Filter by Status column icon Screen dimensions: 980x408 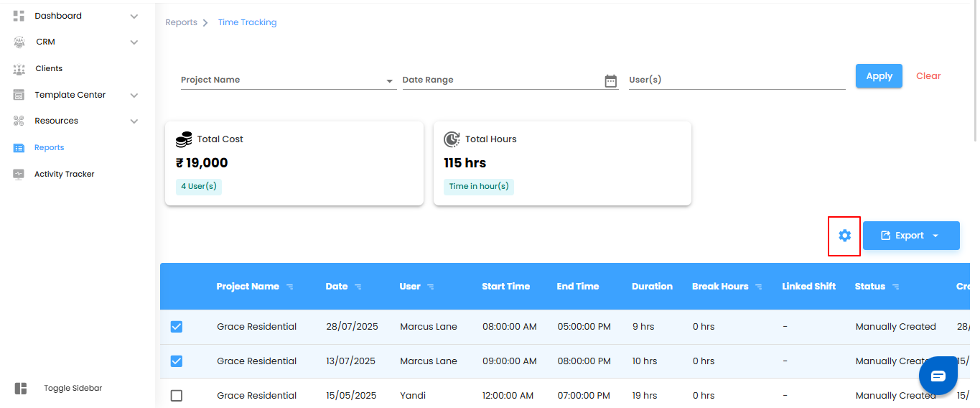[x=896, y=287]
